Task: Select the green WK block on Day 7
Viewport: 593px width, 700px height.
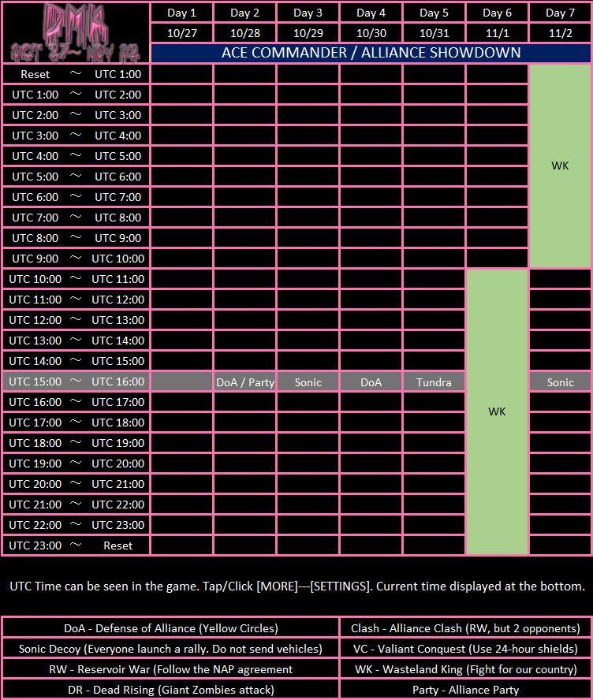Action: click(560, 166)
